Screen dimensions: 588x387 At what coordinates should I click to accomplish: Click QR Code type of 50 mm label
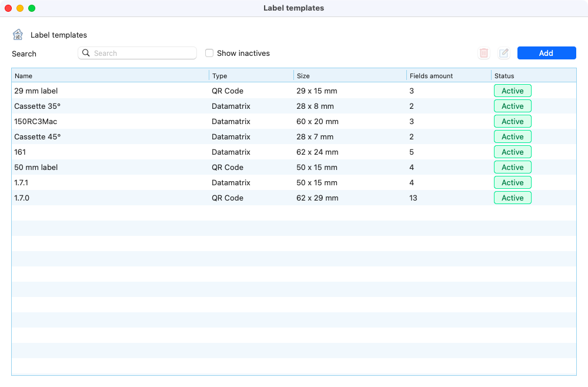point(228,167)
